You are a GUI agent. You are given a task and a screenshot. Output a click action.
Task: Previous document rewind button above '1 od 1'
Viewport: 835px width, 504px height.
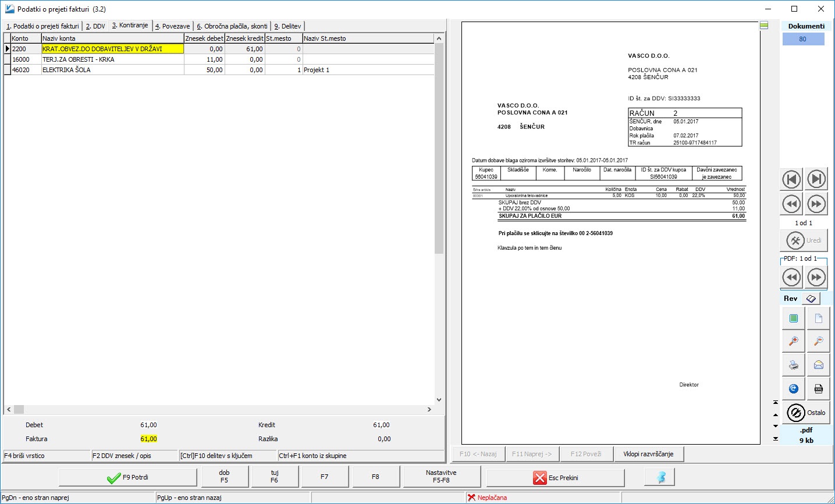tap(791, 204)
